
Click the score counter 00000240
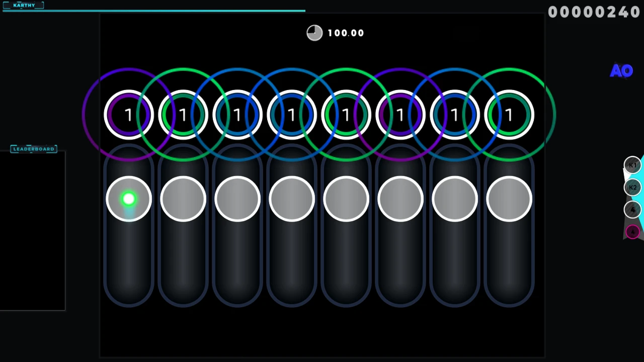(594, 12)
